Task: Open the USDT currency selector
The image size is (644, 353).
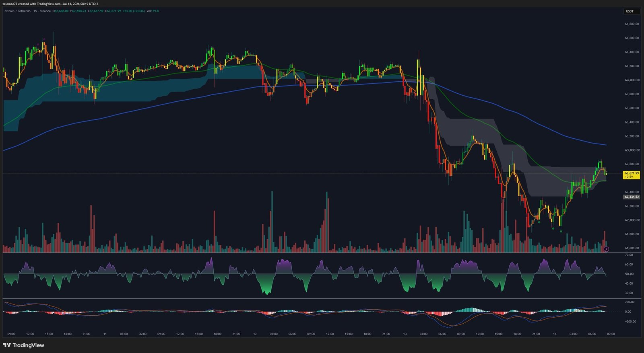Action: pyautogui.click(x=631, y=11)
